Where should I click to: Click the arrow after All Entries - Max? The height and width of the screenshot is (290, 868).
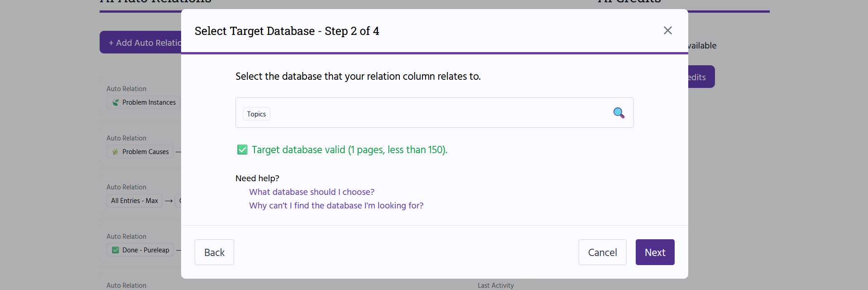(x=169, y=201)
